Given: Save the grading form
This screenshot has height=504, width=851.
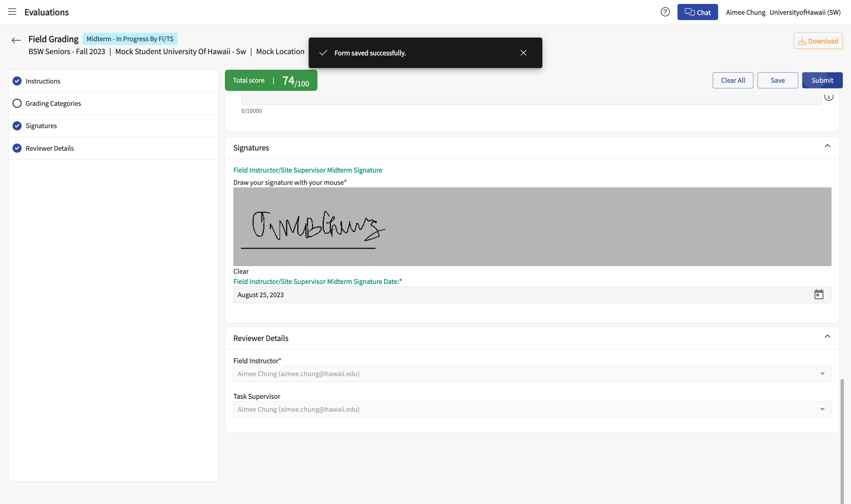Looking at the screenshot, I should (777, 80).
